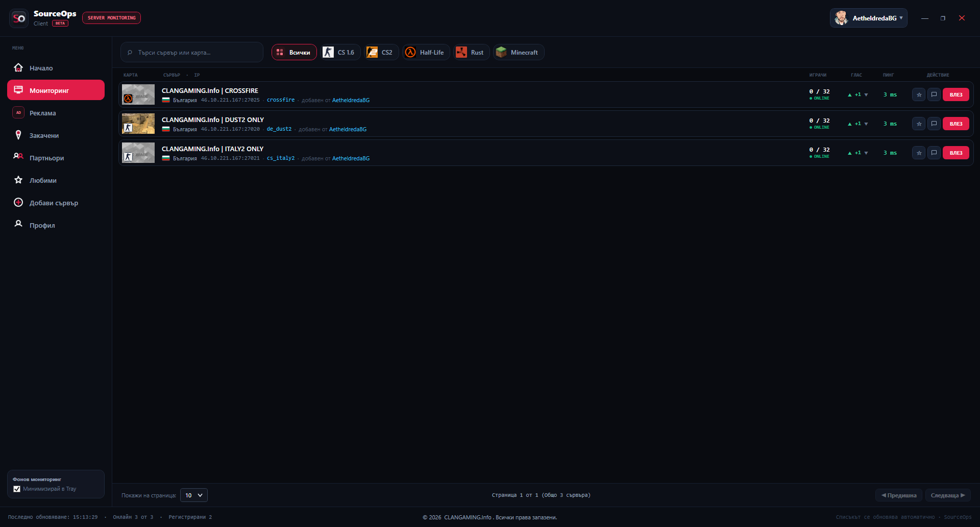Image resolution: width=980 pixels, height=527 pixels.
Task: Open AetheldredaBG link in CROSSFIRE row
Action: [351, 100]
